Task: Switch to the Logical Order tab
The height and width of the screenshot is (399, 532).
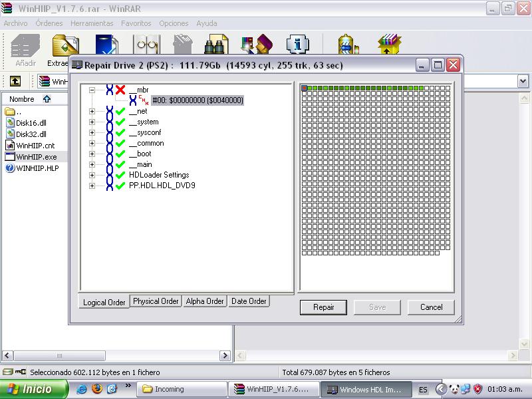Action: [104, 302]
